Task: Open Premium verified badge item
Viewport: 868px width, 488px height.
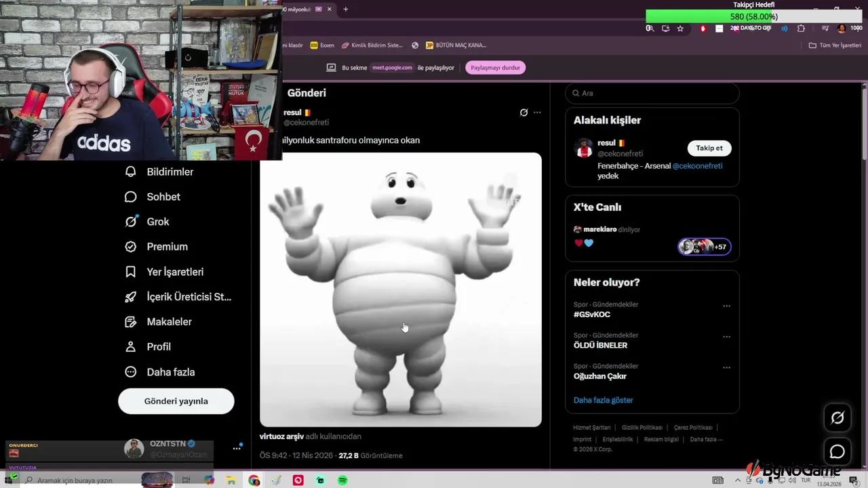Action: tap(157, 247)
